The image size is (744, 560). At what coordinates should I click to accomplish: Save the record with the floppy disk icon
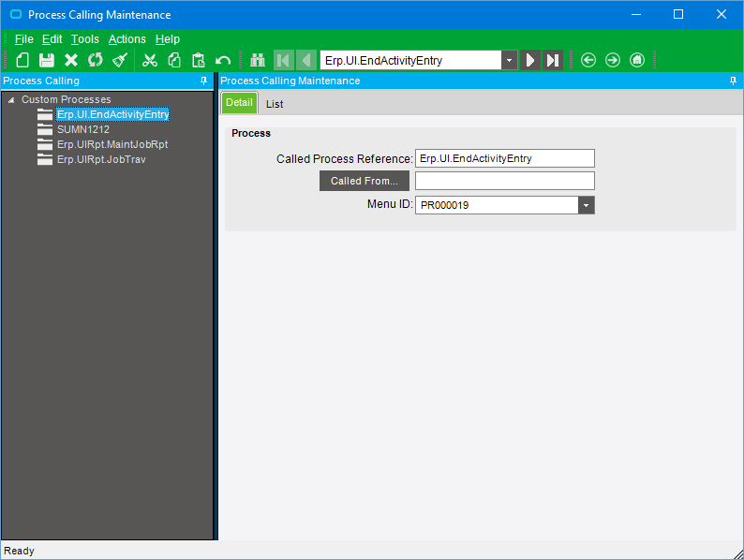click(x=47, y=60)
